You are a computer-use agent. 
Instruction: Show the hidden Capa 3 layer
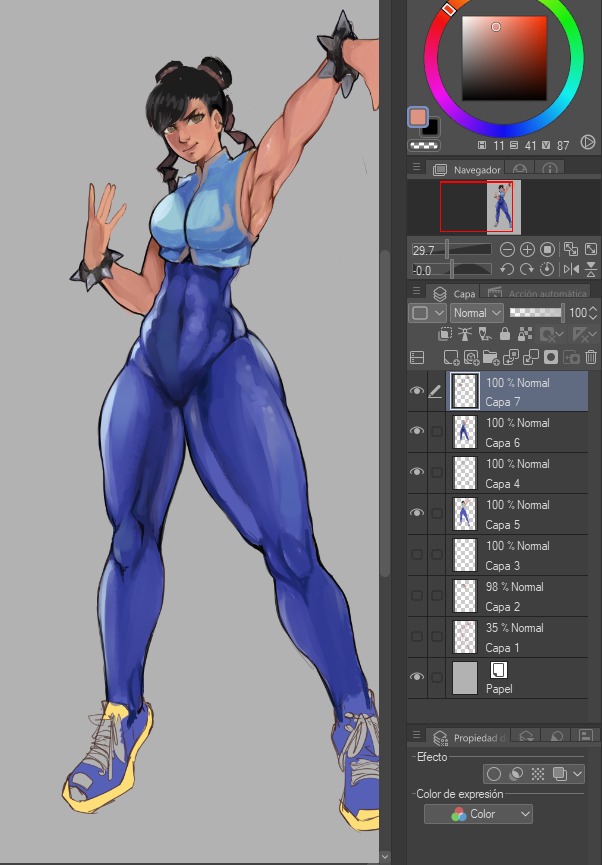(417, 554)
